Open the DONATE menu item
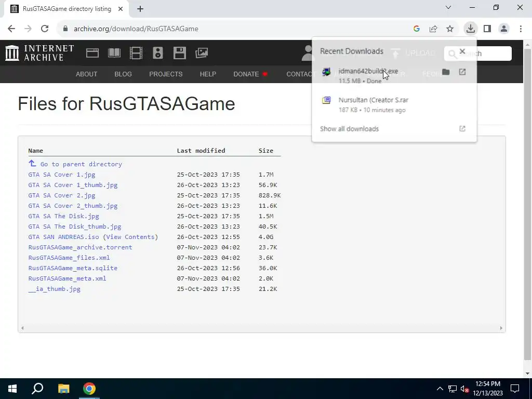The image size is (532, 399). click(250, 74)
